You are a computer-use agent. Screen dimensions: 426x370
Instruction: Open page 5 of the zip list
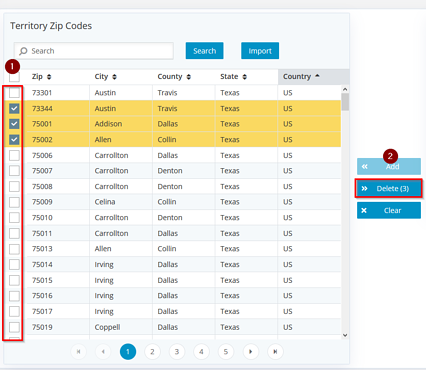[x=226, y=352]
